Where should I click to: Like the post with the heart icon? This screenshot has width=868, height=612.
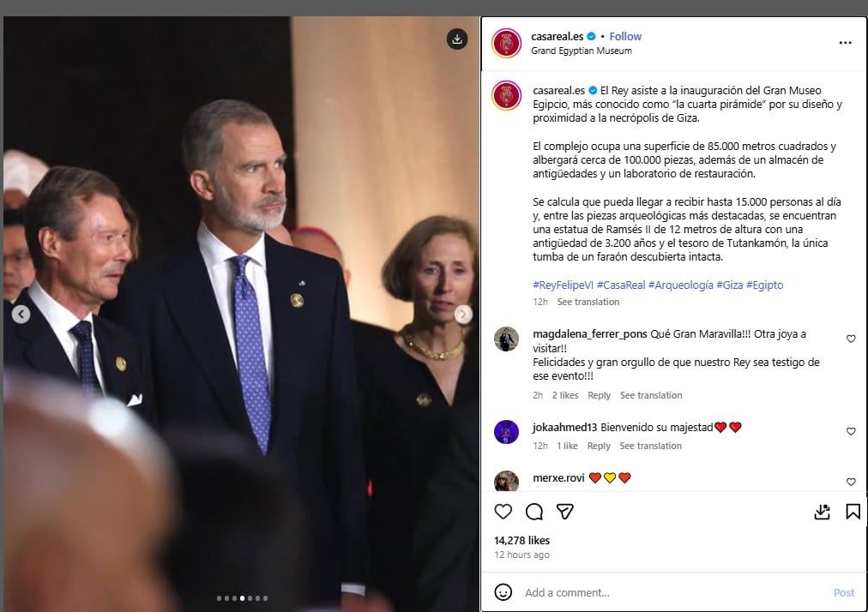click(503, 512)
